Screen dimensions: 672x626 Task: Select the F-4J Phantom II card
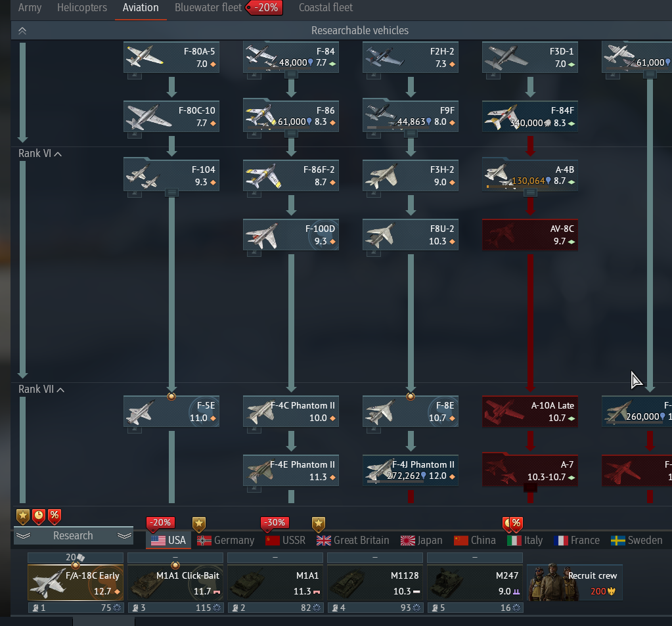pos(411,470)
